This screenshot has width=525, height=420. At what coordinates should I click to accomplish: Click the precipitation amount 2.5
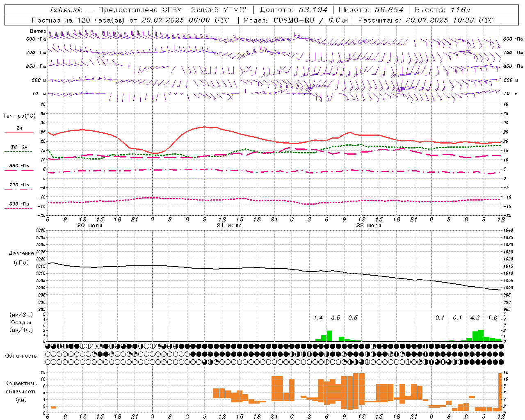tap(336, 318)
